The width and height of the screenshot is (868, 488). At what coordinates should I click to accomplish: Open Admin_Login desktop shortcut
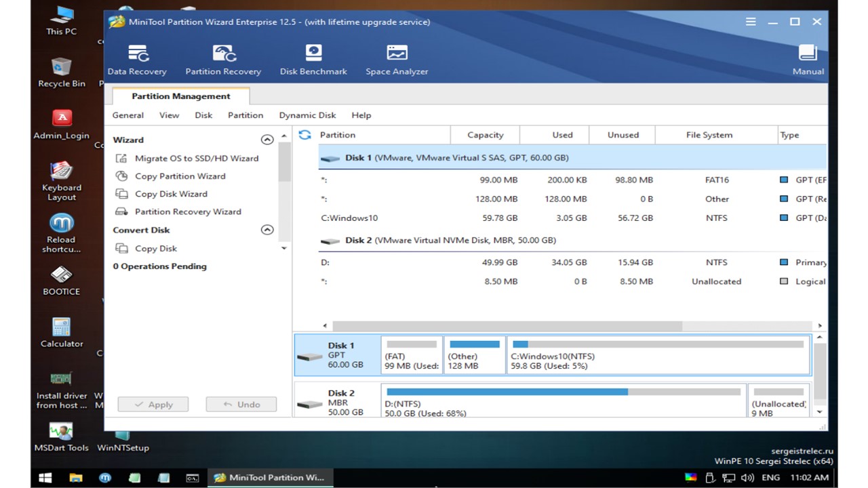[62, 124]
